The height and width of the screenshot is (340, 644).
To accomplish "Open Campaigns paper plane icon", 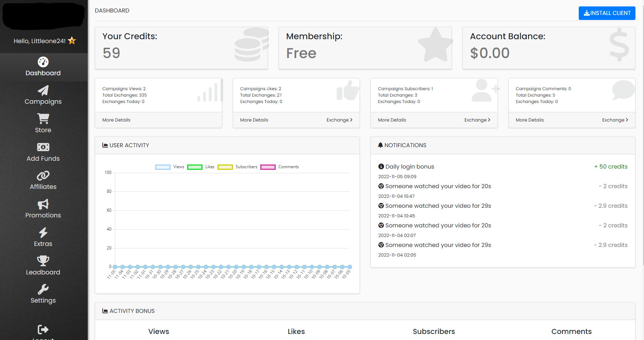I will click(x=43, y=91).
